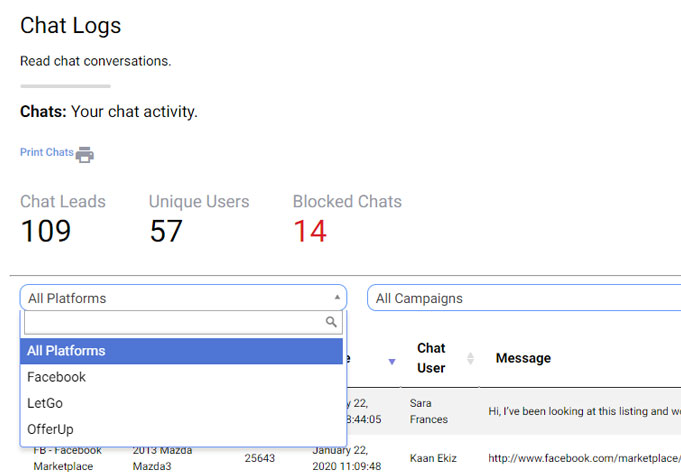Click the Chat Leads count of 109
The height and width of the screenshot is (472, 681).
pos(45,231)
